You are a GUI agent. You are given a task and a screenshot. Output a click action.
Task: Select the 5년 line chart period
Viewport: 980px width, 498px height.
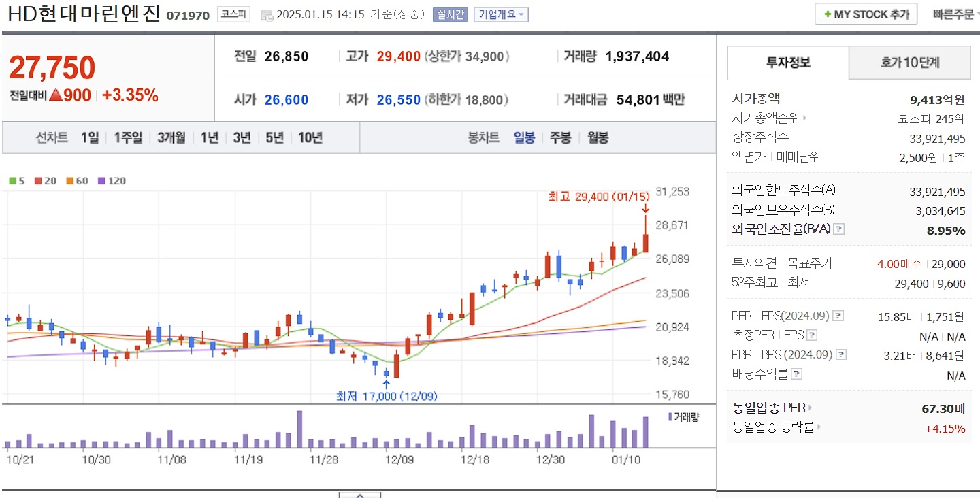pyautogui.click(x=274, y=137)
